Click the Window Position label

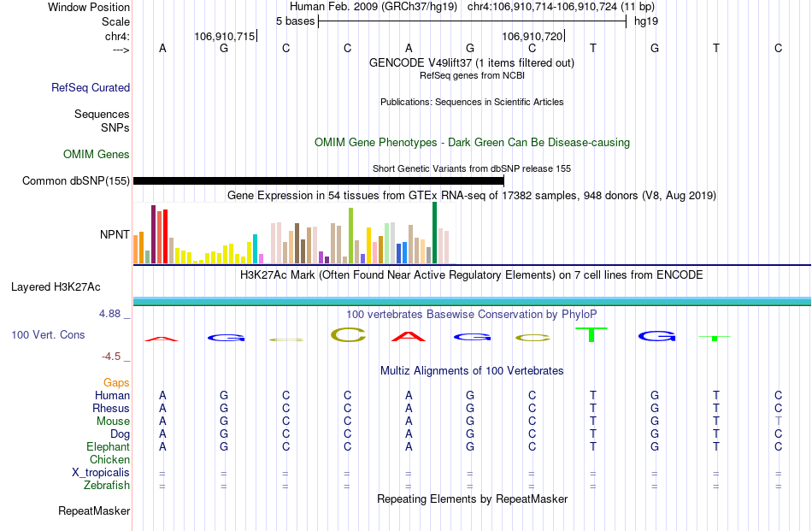point(89,7)
